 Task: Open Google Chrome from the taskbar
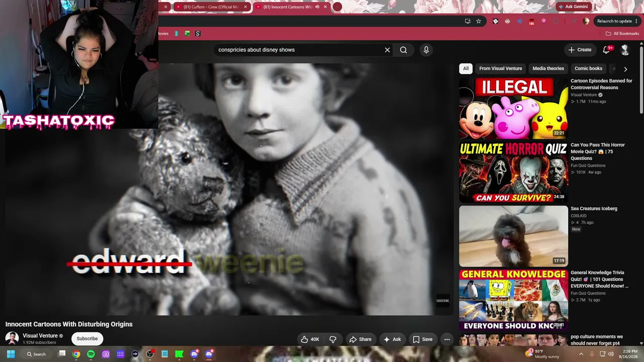pos(76,354)
